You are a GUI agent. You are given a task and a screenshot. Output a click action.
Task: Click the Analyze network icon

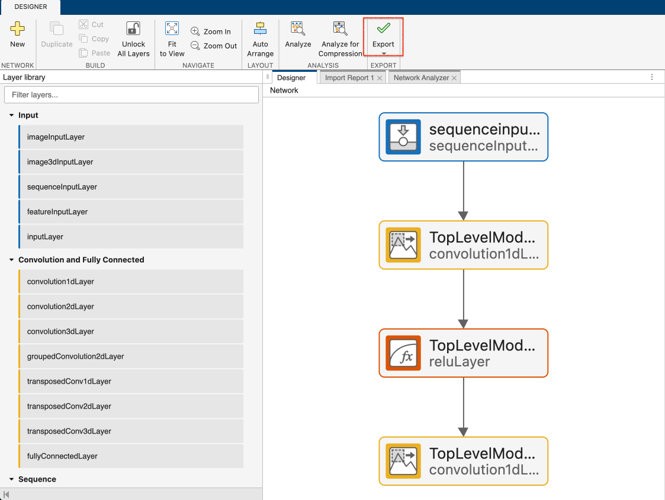tap(298, 28)
